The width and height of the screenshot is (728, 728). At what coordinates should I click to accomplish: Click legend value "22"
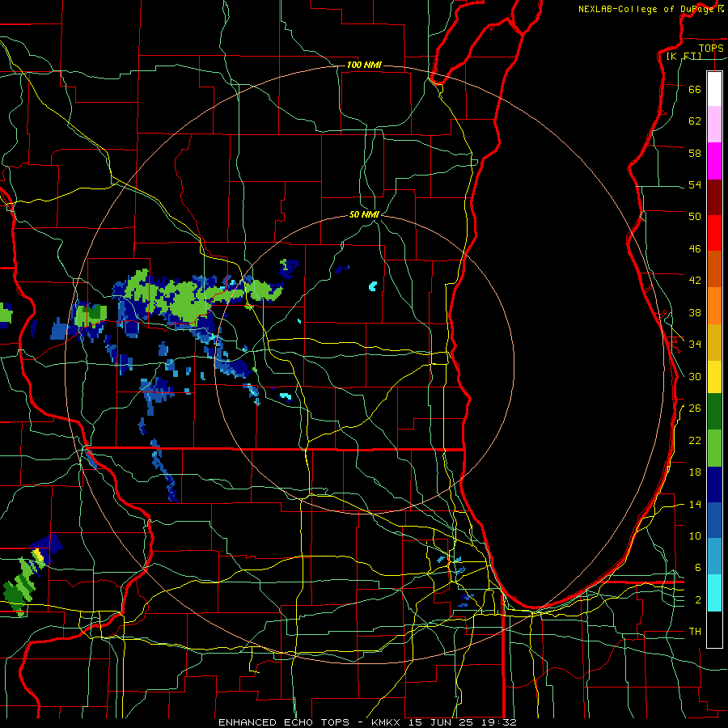[695, 440]
